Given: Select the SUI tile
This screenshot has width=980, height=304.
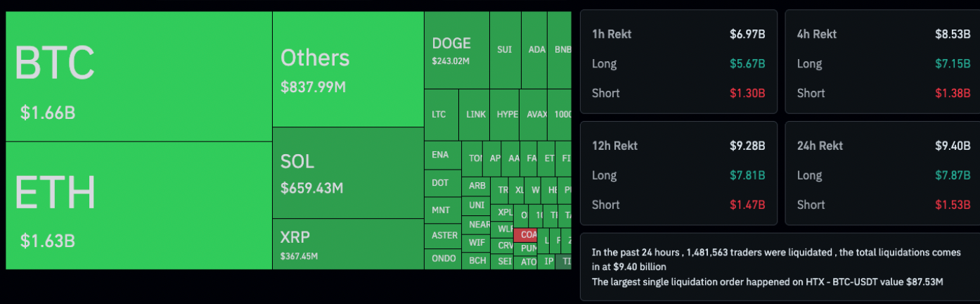Looking at the screenshot, I should (505, 50).
